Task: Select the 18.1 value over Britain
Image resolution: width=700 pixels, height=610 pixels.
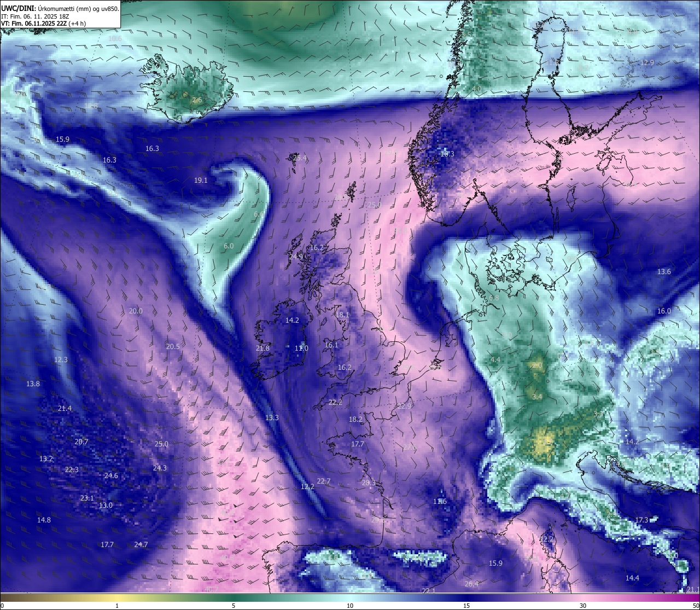Action: point(342,315)
